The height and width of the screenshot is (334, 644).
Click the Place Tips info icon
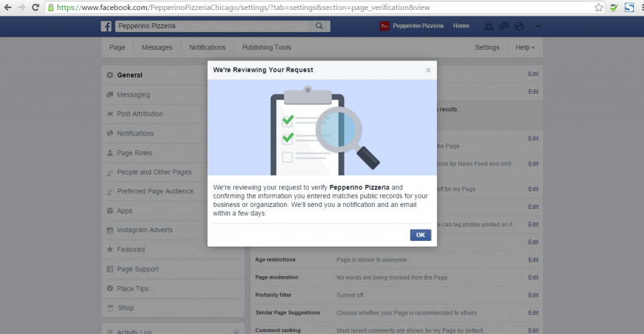coord(109,289)
